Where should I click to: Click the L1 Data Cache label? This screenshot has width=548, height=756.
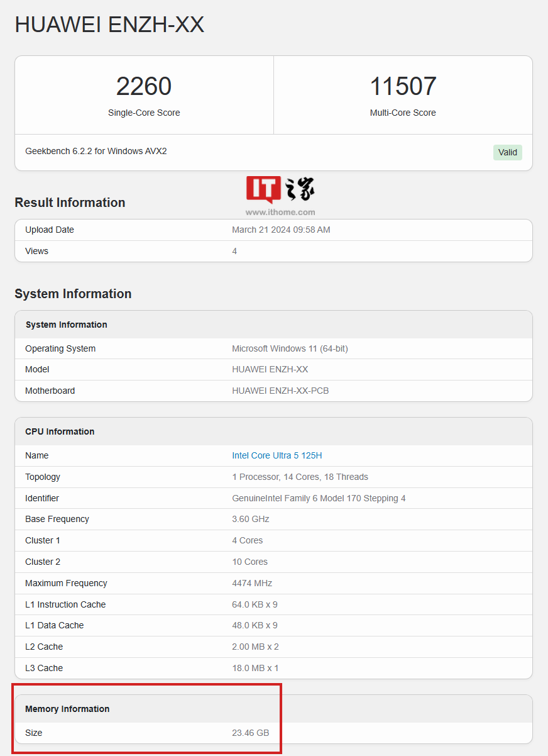click(54, 625)
